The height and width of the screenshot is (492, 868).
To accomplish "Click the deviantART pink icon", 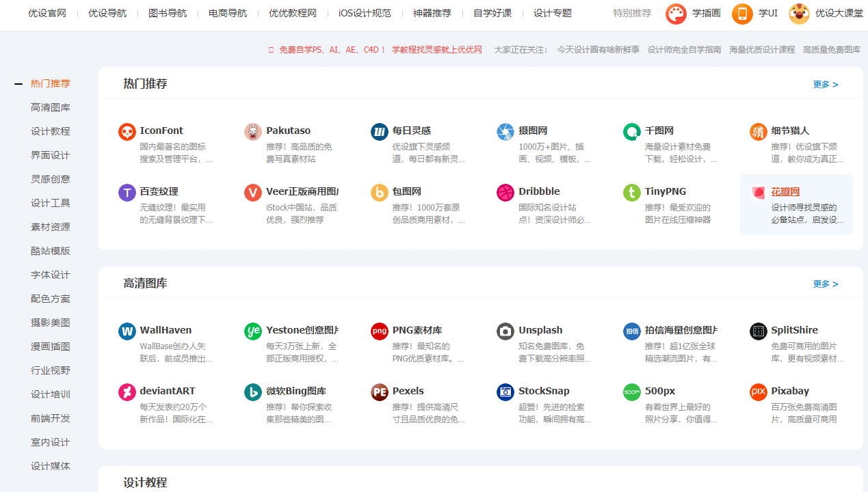I will [127, 392].
